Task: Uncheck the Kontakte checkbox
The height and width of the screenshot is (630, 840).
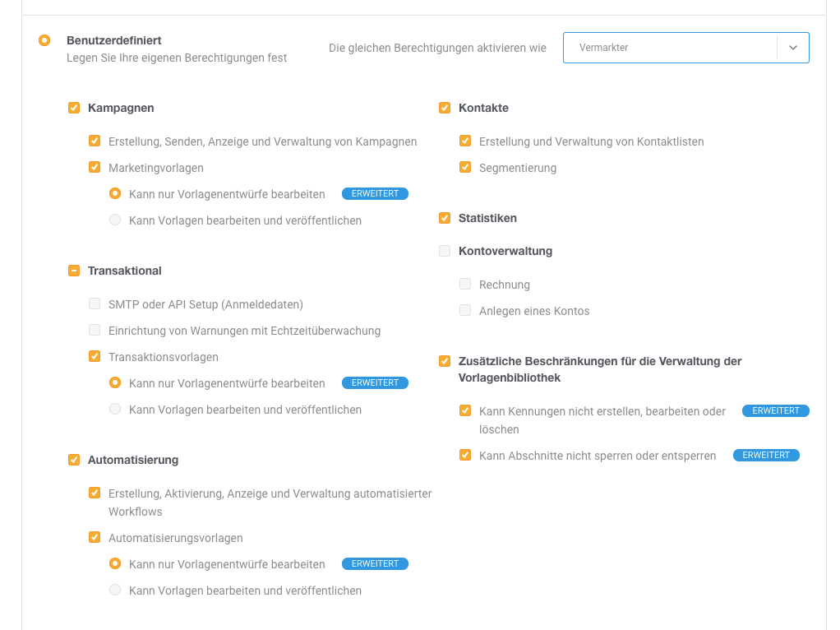Action: click(445, 108)
